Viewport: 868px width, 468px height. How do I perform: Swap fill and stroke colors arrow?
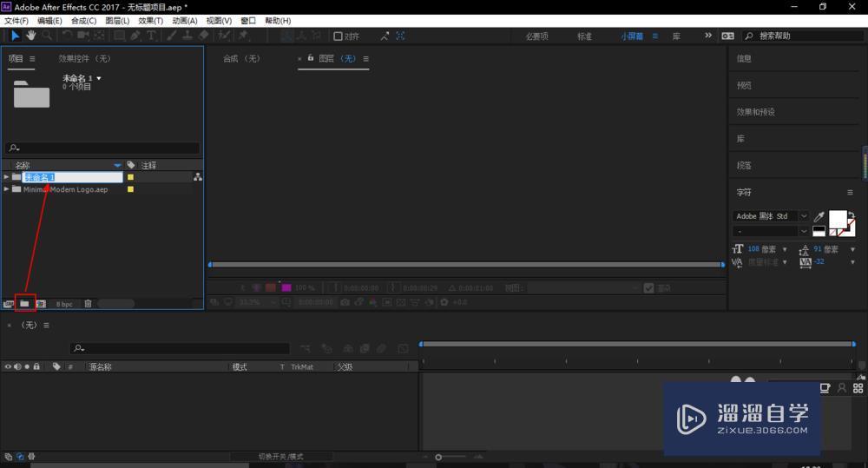(x=852, y=215)
